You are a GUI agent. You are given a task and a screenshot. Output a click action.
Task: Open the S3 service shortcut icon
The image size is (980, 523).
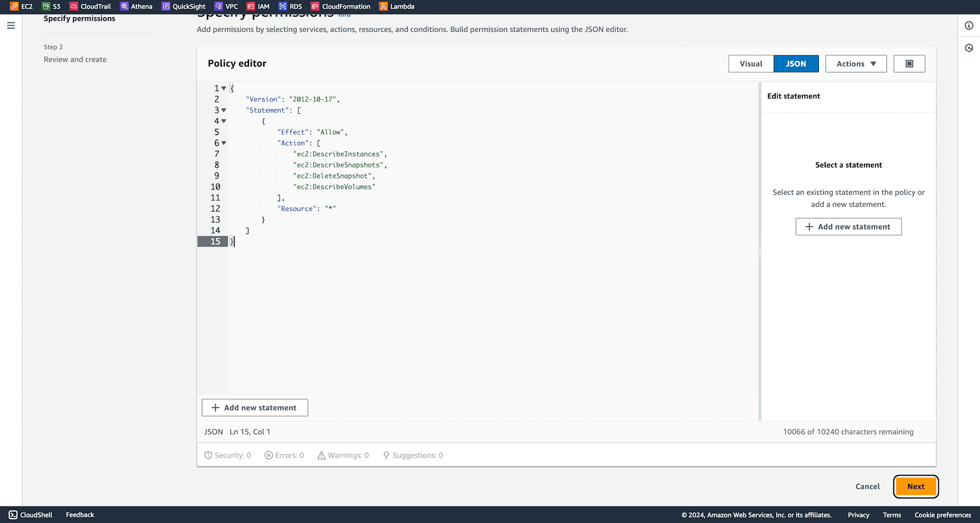pos(46,6)
